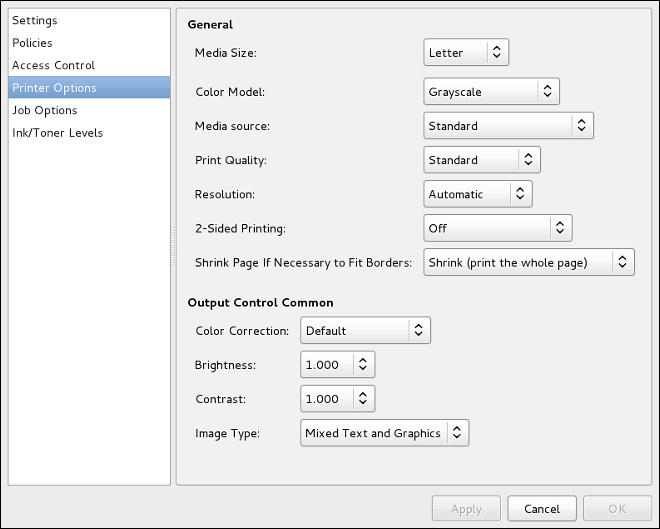Click the Media Size label
Image resolution: width=660 pixels, height=529 pixels.
coord(226,53)
